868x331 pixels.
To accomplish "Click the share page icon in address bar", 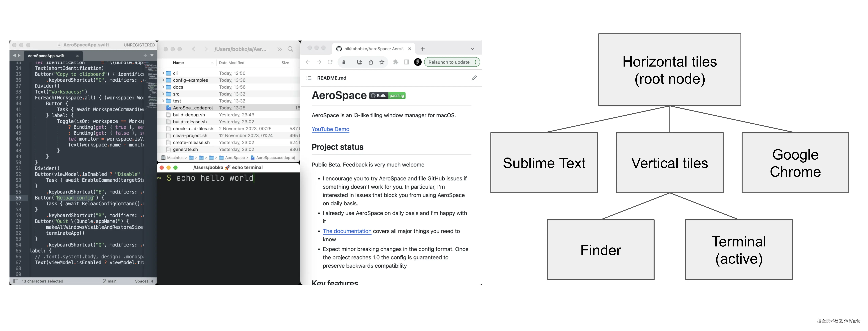I will (x=371, y=62).
